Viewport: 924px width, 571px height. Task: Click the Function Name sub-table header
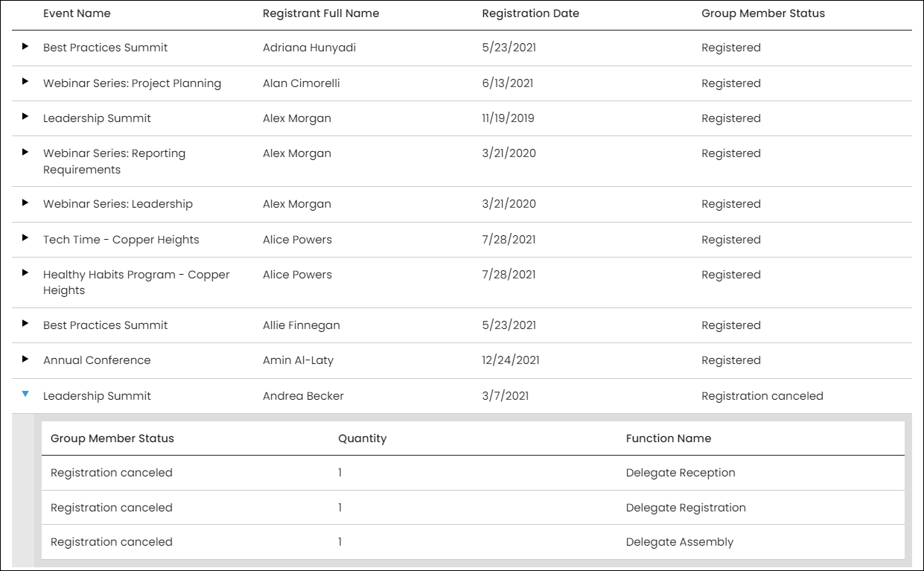point(669,438)
